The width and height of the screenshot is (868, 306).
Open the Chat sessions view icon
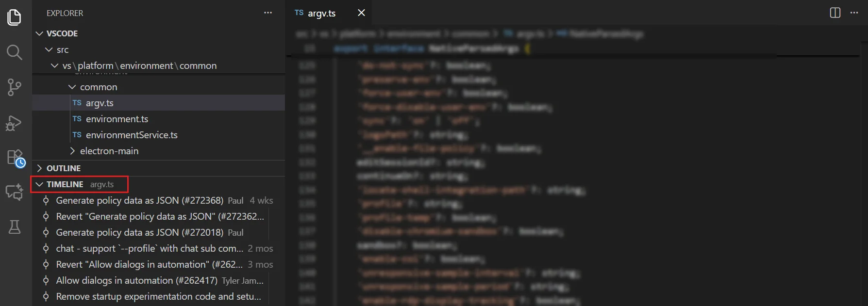pos(15,193)
